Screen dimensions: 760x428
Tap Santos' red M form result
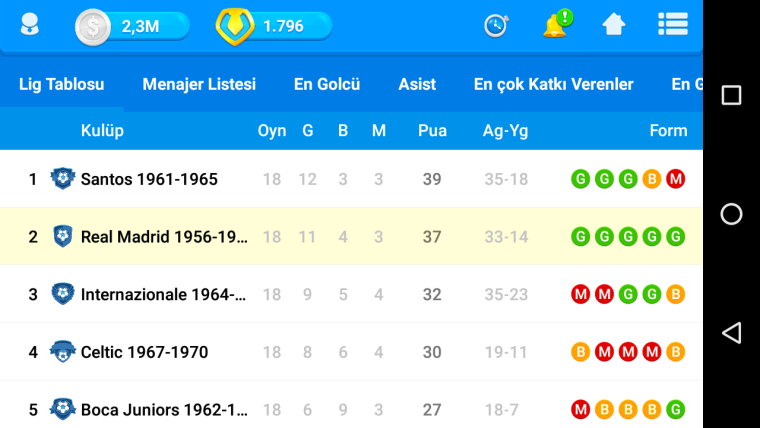(675, 179)
